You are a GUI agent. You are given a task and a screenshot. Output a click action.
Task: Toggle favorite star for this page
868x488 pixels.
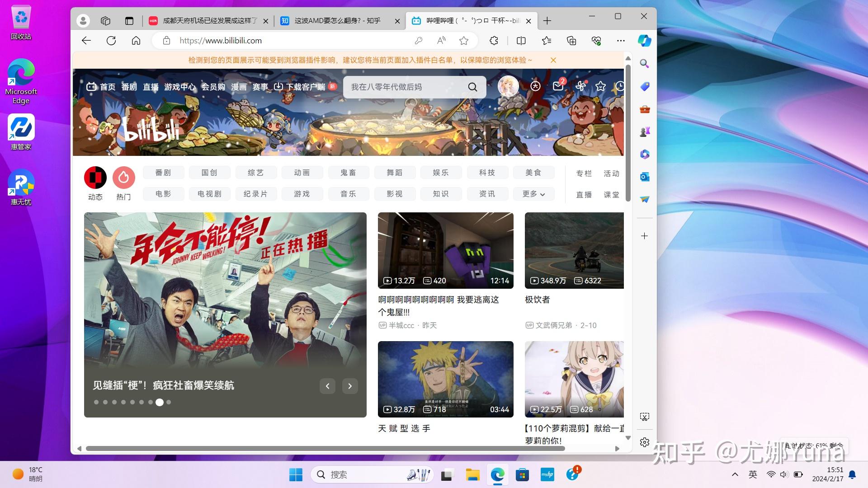coord(464,41)
